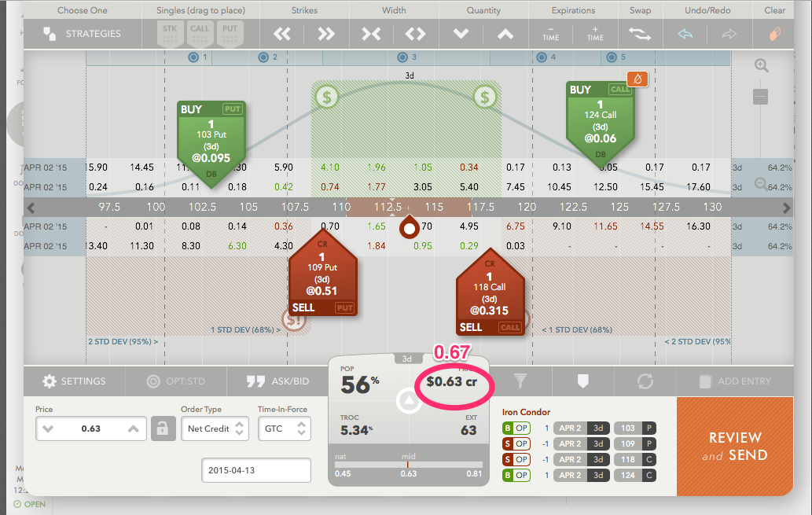812x515 pixels.
Task: Select expiration marker 1
Action: [x=193, y=57]
